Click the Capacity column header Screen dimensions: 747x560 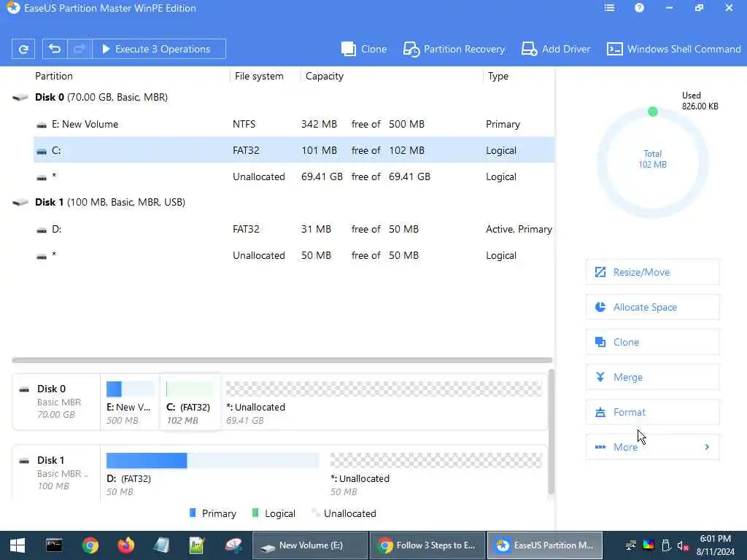pyautogui.click(x=325, y=76)
